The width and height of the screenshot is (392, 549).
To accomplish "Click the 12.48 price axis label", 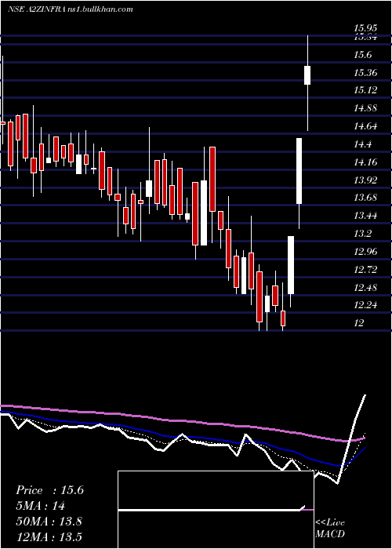I will point(365,288).
